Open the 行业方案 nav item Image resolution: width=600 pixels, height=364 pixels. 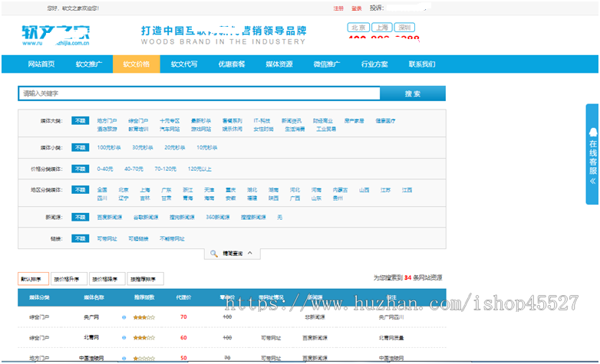click(x=374, y=64)
